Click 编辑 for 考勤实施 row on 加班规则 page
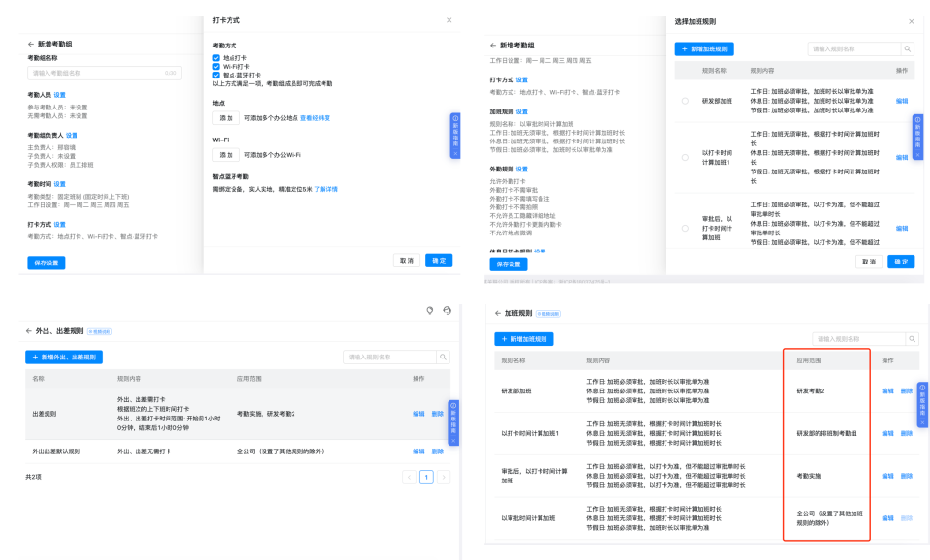Viewport: 930px width, 560px height. tap(887, 476)
